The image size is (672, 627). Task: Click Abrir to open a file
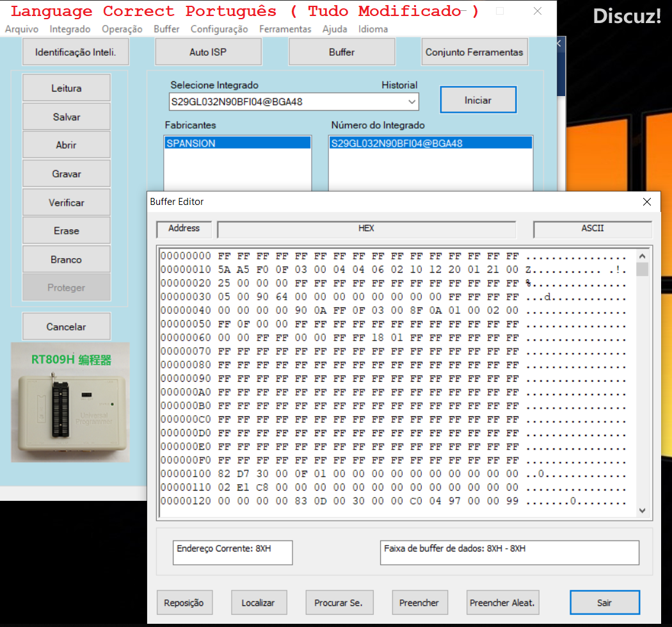pyautogui.click(x=67, y=145)
